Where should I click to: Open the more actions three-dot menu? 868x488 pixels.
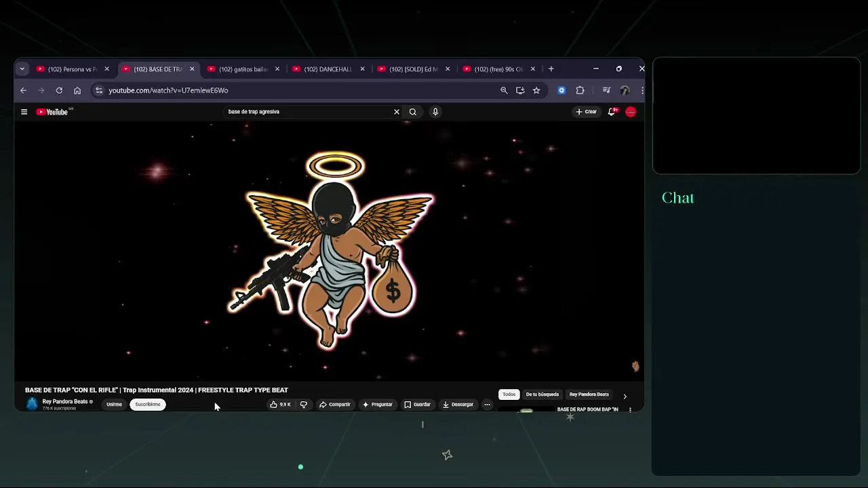(487, 405)
